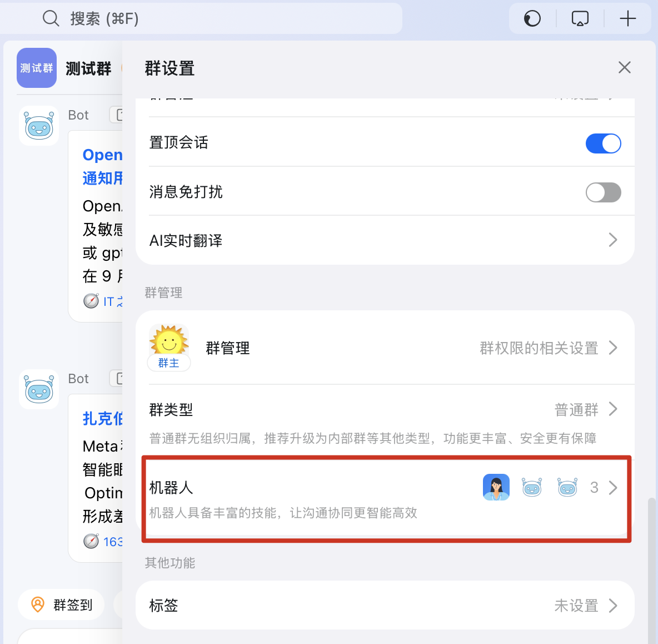Click the search magnifier icon
The image size is (658, 644).
pos(51,18)
